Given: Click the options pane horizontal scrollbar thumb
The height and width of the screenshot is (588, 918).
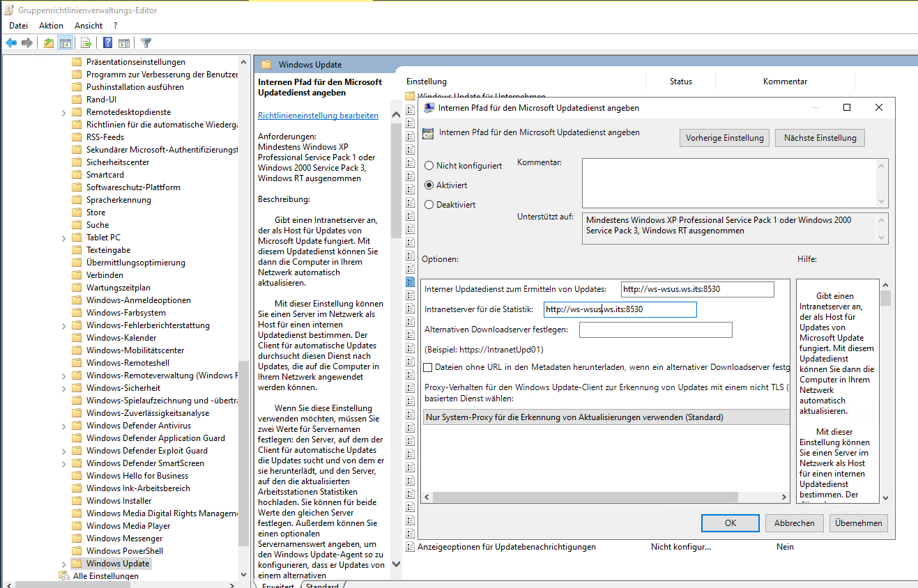Looking at the screenshot, I should (585, 497).
